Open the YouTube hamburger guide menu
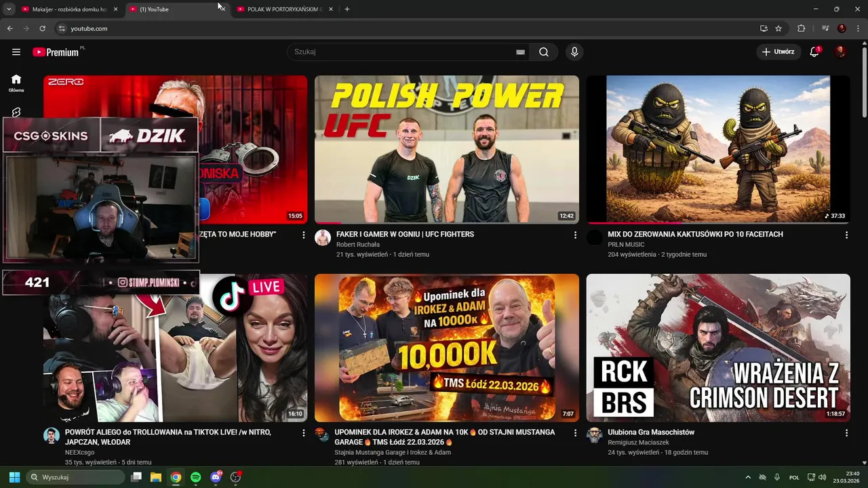The height and width of the screenshot is (488, 868). [16, 52]
